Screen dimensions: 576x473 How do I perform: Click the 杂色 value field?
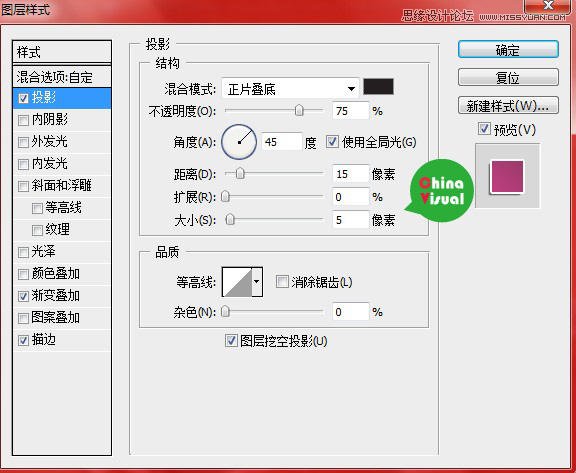[350, 312]
